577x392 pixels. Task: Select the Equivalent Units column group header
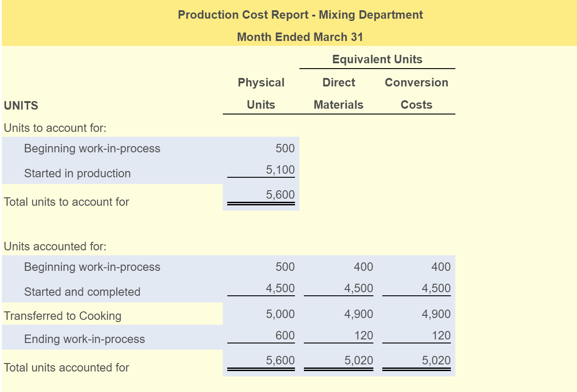click(377, 59)
